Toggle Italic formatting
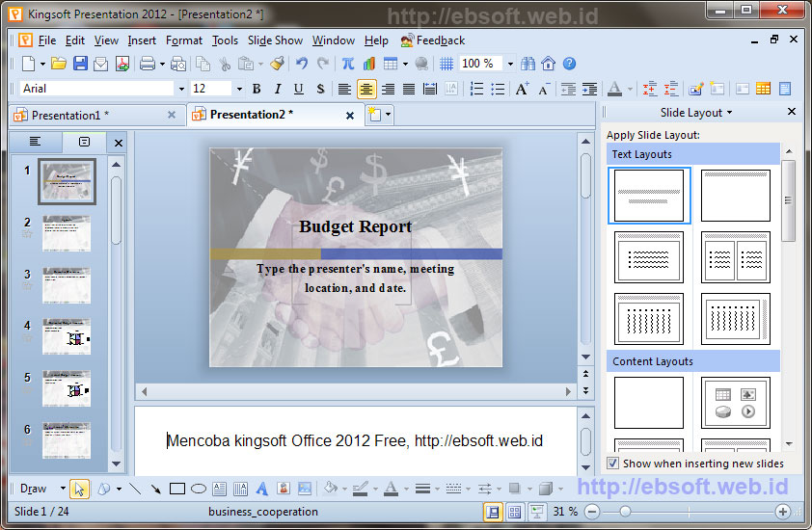The height and width of the screenshot is (530, 812). click(278, 89)
